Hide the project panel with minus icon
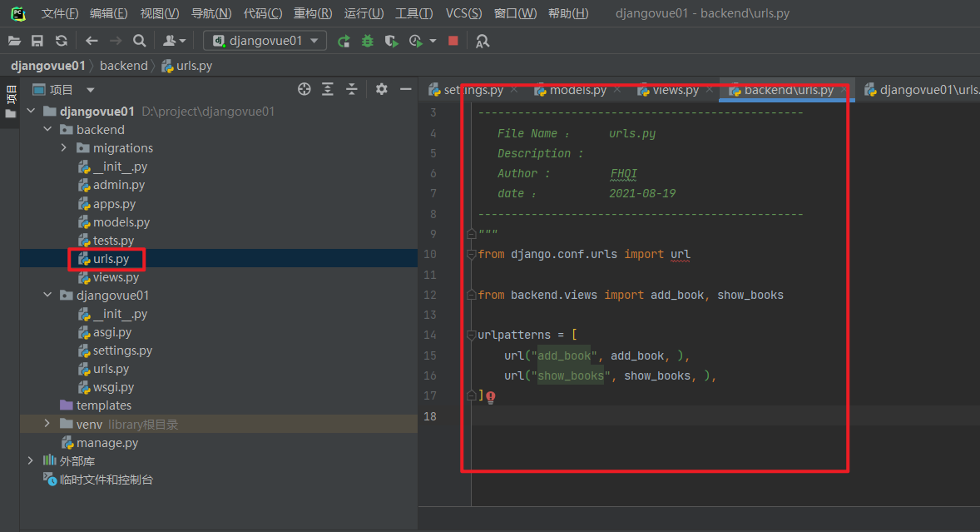 (x=406, y=89)
